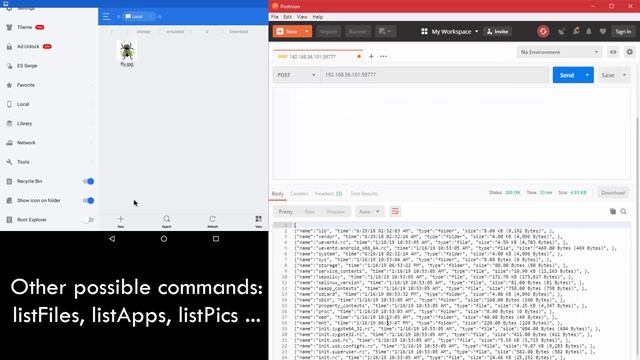This screenshot has width=640, height=360.
Task: Click the orange New button
Action: [287, 31]
